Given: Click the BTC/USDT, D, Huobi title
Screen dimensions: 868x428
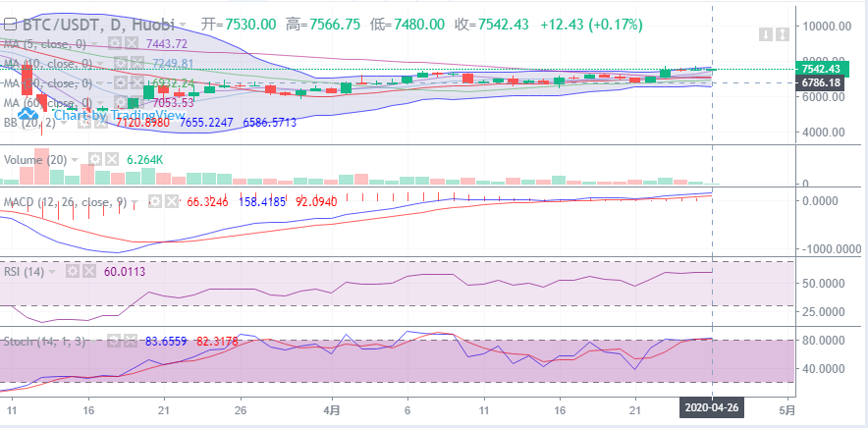Looking at the screenshot, I should pos(97,25).
